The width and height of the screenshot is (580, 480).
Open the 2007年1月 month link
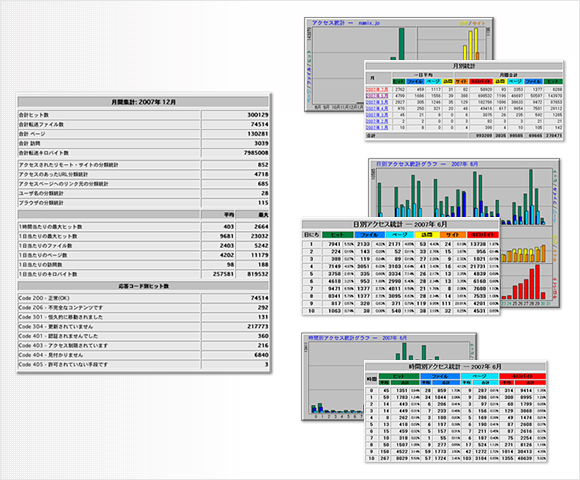[377, 128]
